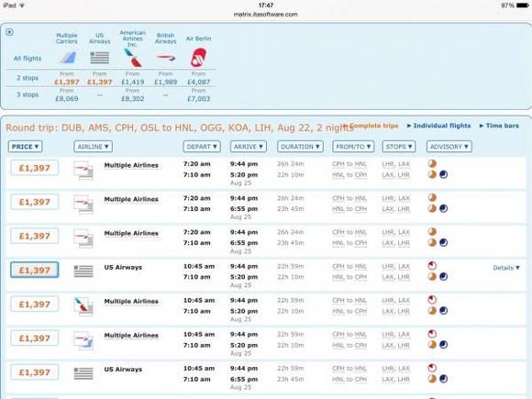The height and width of the screenshot is (399, 532).
Task: Open the DURATION dropdown
Action: click(300, 147)
